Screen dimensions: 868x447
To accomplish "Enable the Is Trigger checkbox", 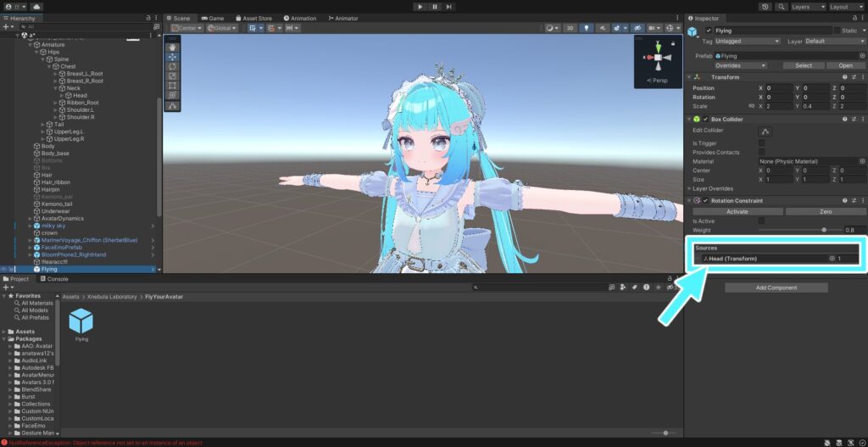I will [761, 142].
